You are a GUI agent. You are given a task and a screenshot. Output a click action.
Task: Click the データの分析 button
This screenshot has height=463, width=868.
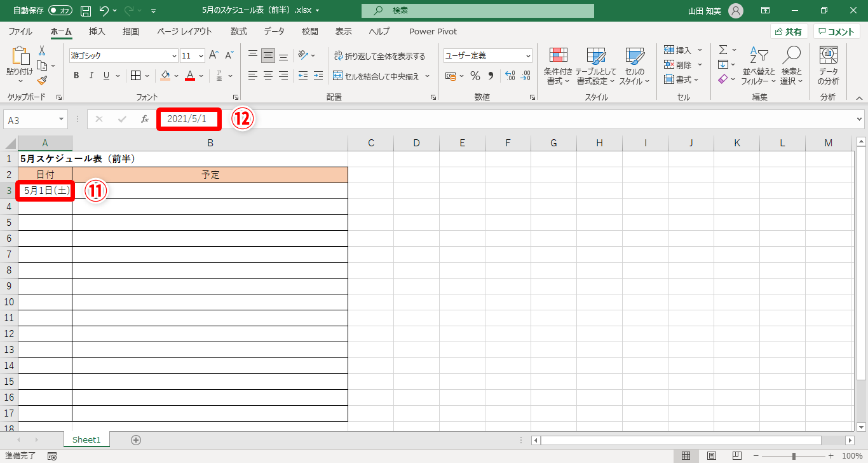pyautogui.click(x=828, y=66)
